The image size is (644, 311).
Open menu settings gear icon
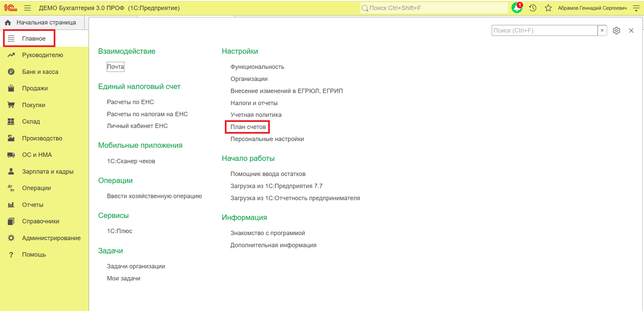coord(616,31)
